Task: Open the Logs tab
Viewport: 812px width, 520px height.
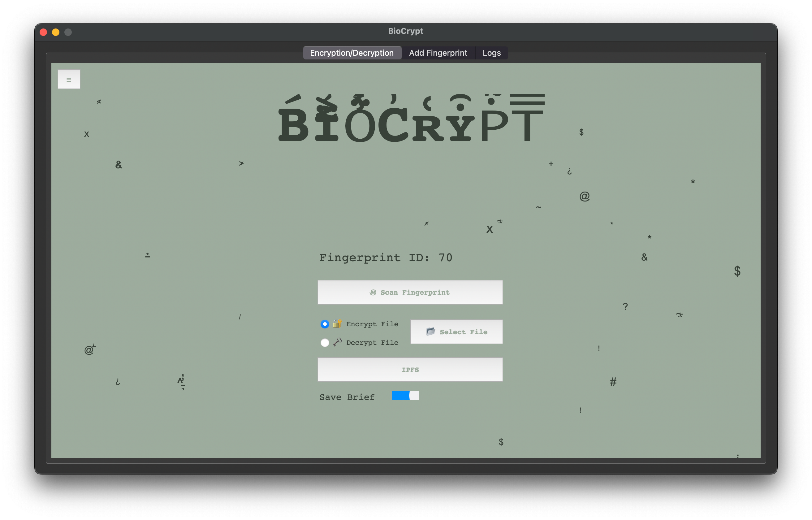Action: pos(491,53)
